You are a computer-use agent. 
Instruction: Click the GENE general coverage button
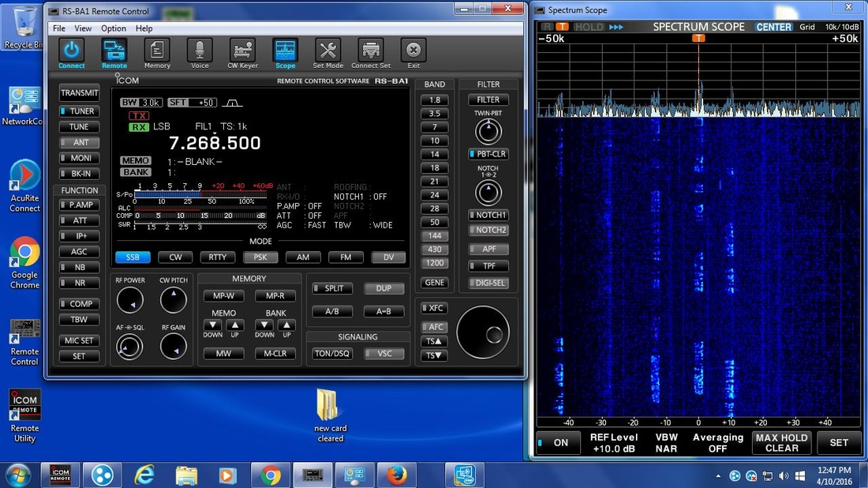point(435,283)
